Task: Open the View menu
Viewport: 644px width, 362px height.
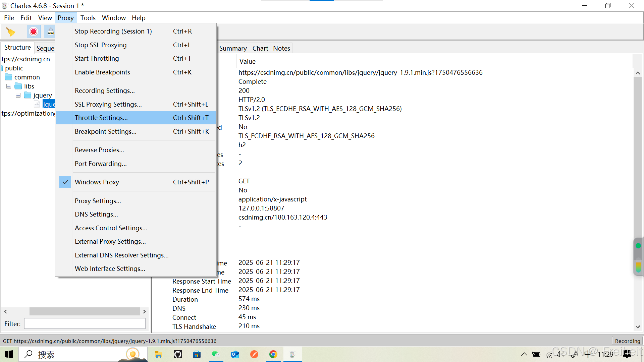Action: (45, 18)
